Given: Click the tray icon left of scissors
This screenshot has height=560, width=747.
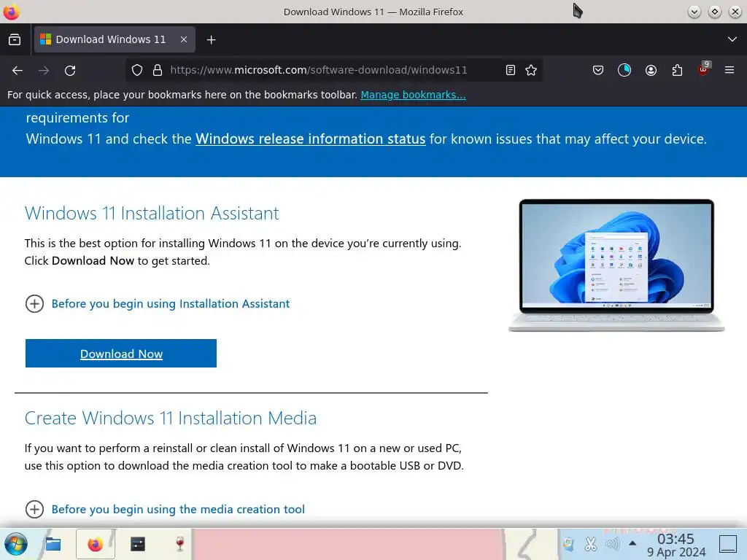Looking at the screenshot, I should click(568, 543).
